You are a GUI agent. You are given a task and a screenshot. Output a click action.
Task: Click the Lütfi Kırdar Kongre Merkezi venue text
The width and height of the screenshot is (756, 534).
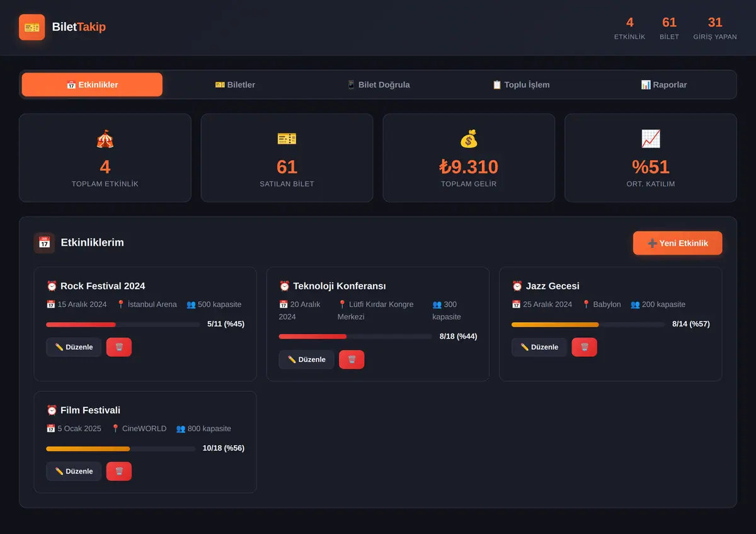pyautogui.click(x=375, y=310)
